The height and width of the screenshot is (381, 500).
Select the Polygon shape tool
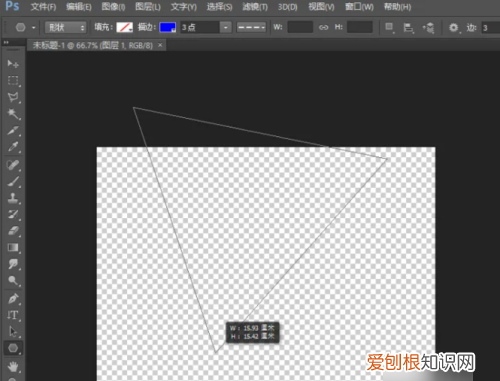click(x=13, y=348)
